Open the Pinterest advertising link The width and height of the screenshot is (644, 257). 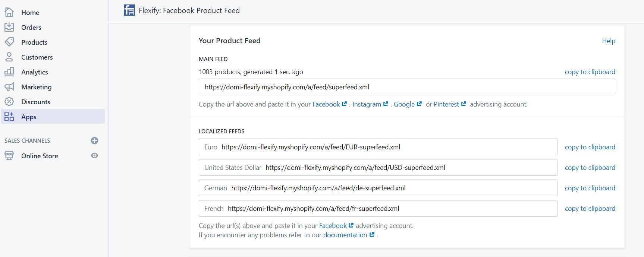(x=446, y=104)
